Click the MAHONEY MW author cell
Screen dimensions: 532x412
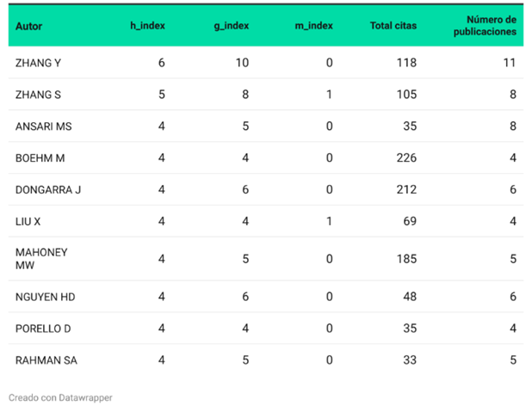[41, 259]
